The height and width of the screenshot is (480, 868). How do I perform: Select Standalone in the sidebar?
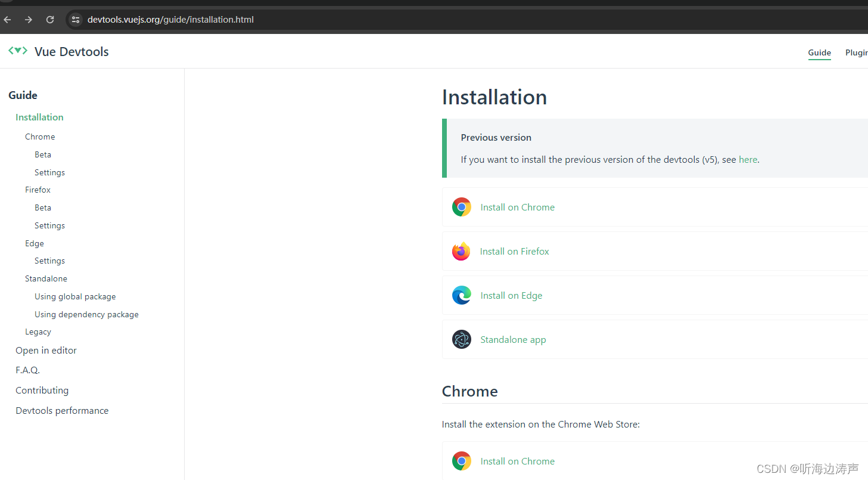(x=46, y=278)
